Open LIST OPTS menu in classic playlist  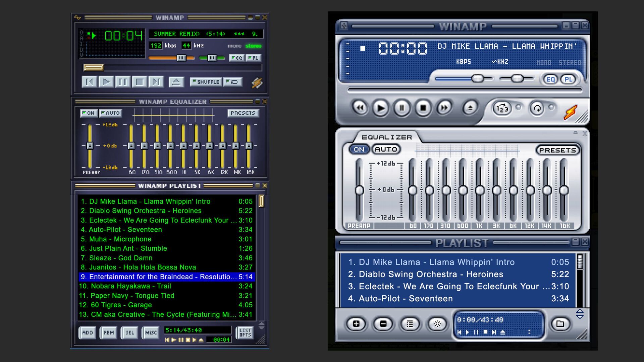[x=245, y=333]
